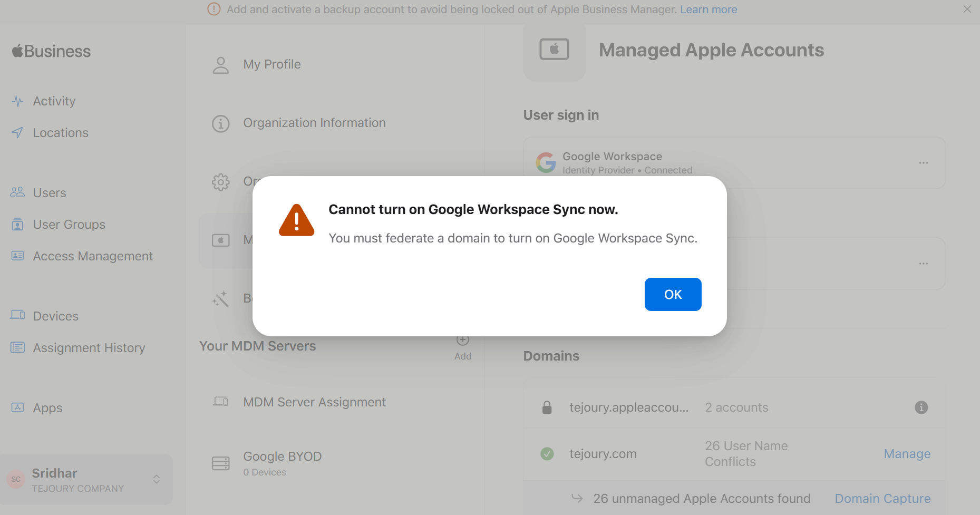This screenshot has height=515, width=980.
Task: Open Organization Information
Action: click(x=314, y=123)
